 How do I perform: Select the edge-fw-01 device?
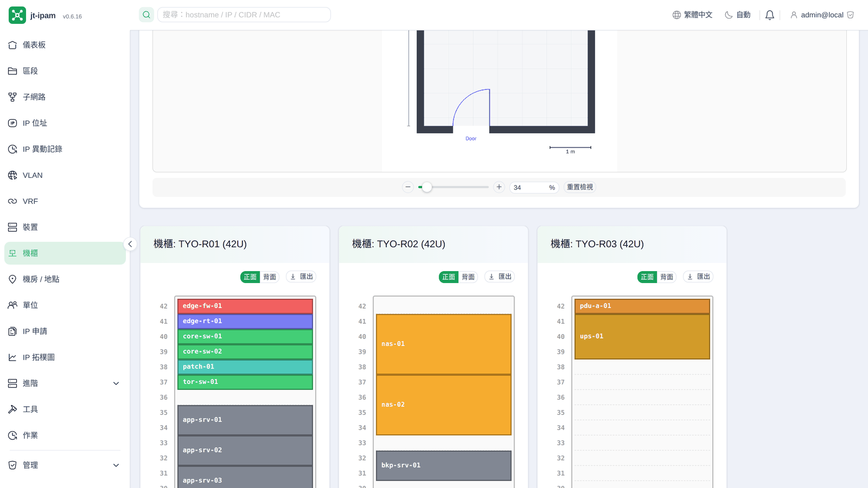(245, 306)
